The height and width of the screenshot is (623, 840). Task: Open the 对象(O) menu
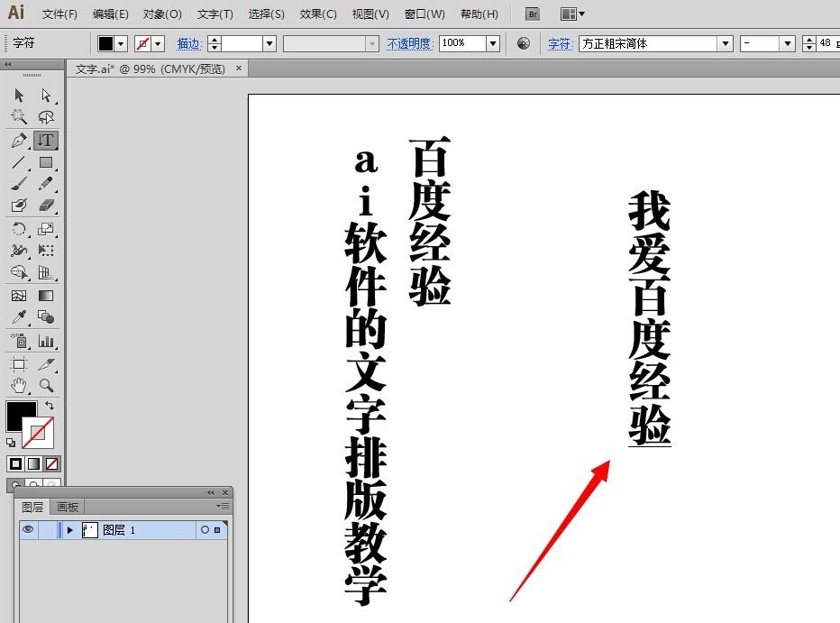point(162,14)
